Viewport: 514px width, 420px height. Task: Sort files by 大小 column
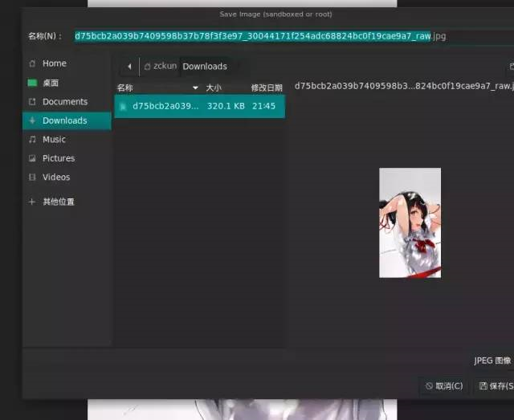[x=214, y=88]
